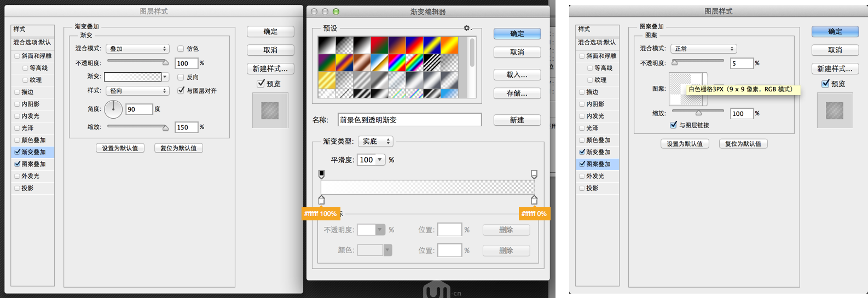This screenshot has height=298, width=868.
Task: Pick the gold striped gradient preset
Action: [x=327, y=80]
